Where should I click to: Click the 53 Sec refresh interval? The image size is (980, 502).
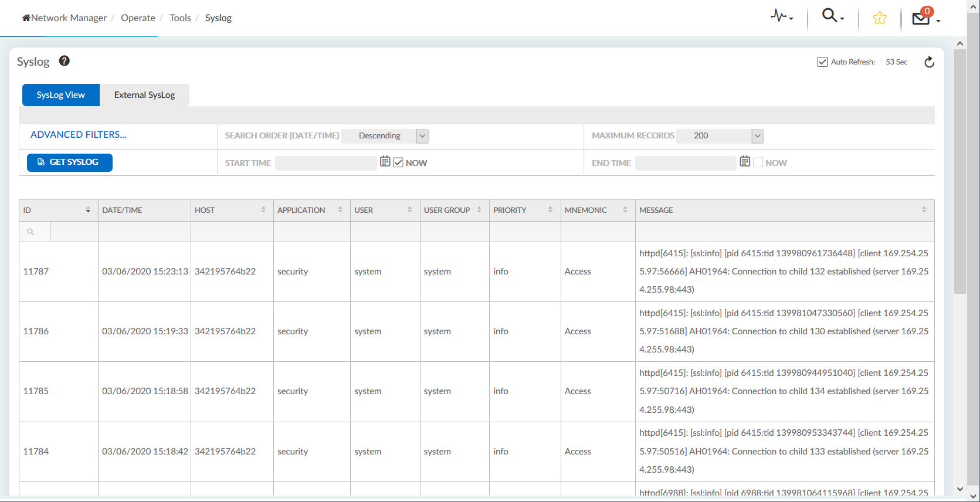pyautogui.click(x=896, y=62)
